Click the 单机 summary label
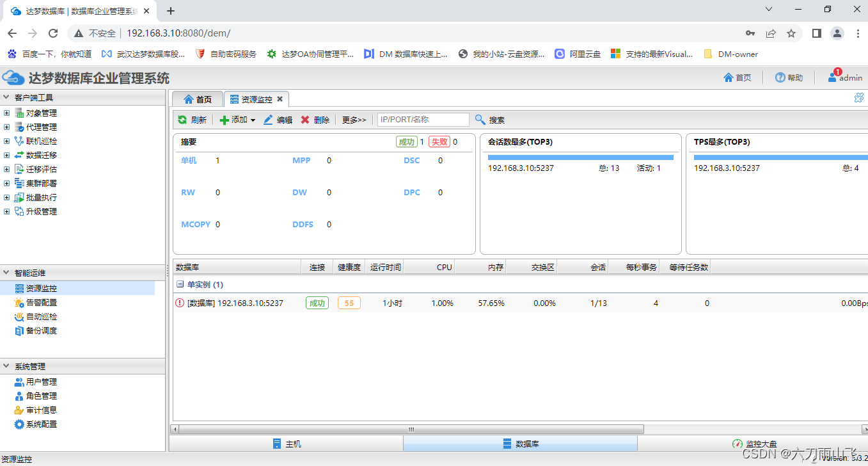The width and height of the screenshot is (868, 466). pyautogui.click(x=189, y=160)
